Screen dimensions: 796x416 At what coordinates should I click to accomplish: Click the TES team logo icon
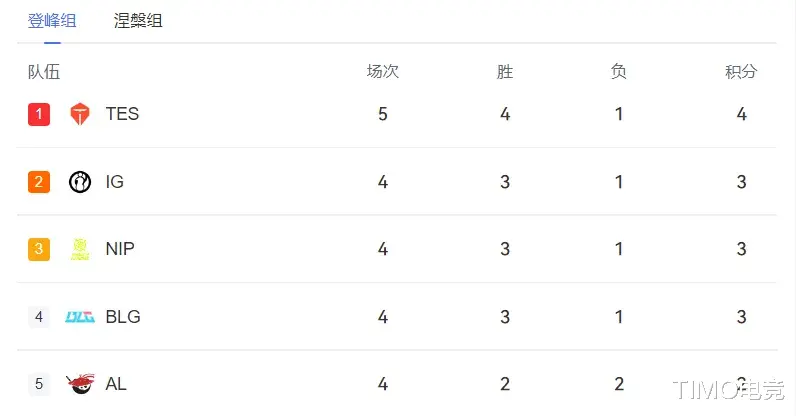[x=80, y=114]
